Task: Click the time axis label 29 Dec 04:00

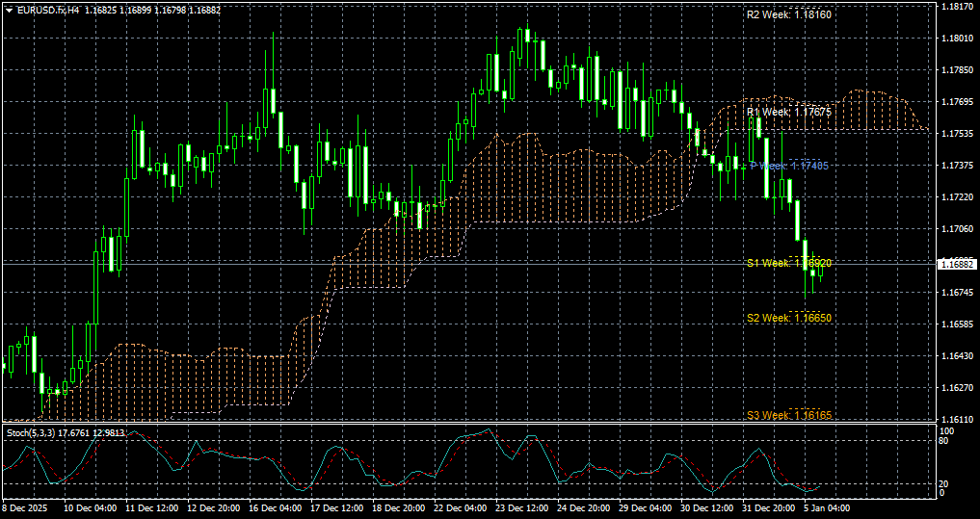Action: (x=645, y=509)
